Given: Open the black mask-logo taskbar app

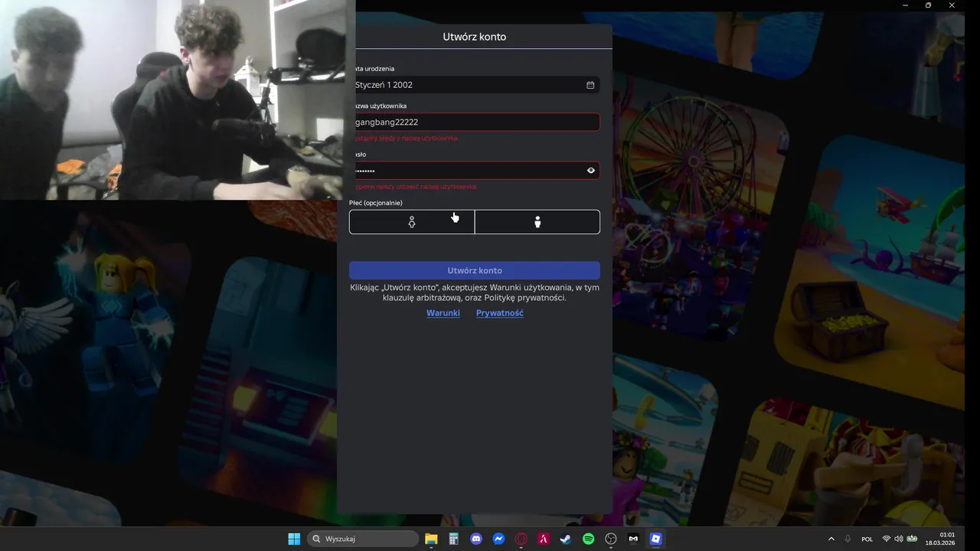Looking at the screenshot, I should [633, 539].
